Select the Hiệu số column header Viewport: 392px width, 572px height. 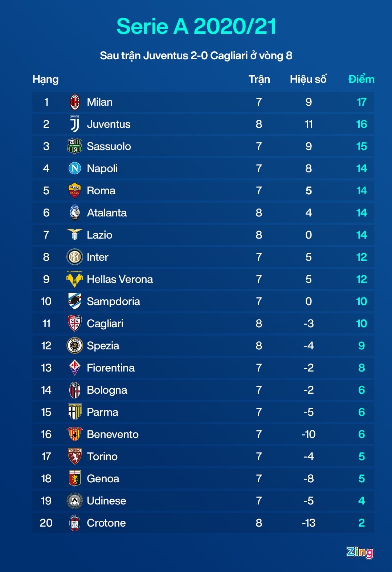pos(308,79)
